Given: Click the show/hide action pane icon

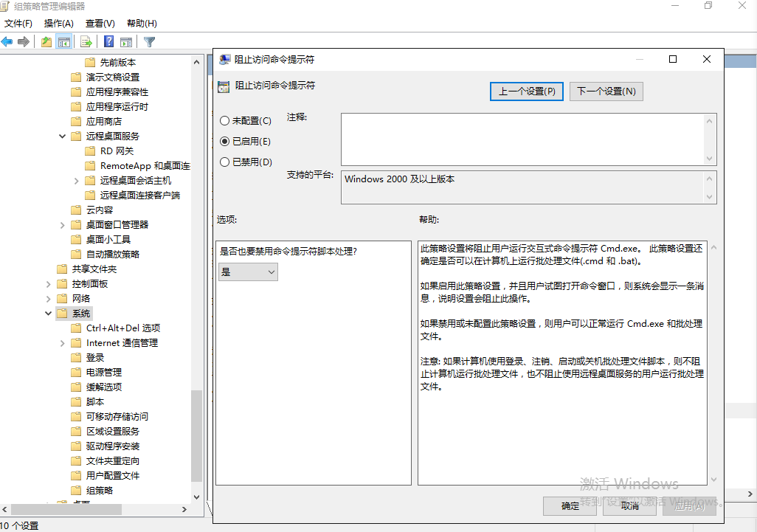Looking at the screenshot, I should pyautogui.click(x=126, y=42).
